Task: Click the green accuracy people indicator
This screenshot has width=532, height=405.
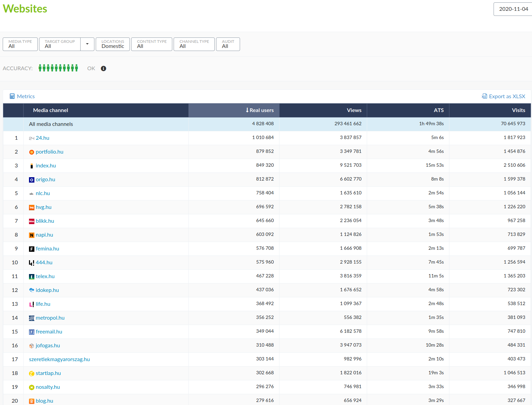Action: pyautogui.click(x=58, y=68)
